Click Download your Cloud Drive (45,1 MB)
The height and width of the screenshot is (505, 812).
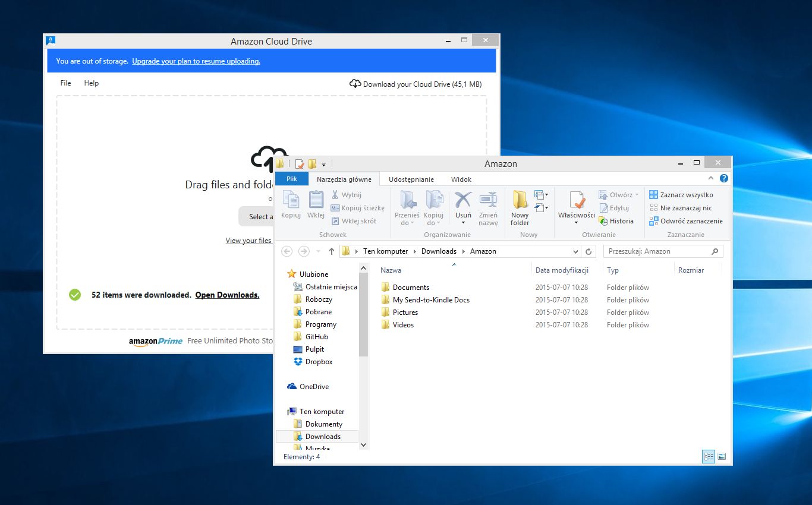pos(416,84)
